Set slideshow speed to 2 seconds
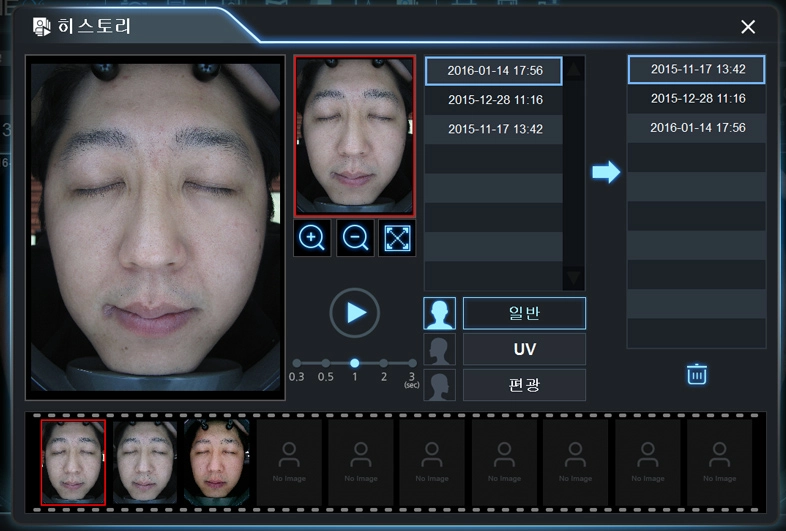This screenshot has height=531, width=786. coord(383,363)
